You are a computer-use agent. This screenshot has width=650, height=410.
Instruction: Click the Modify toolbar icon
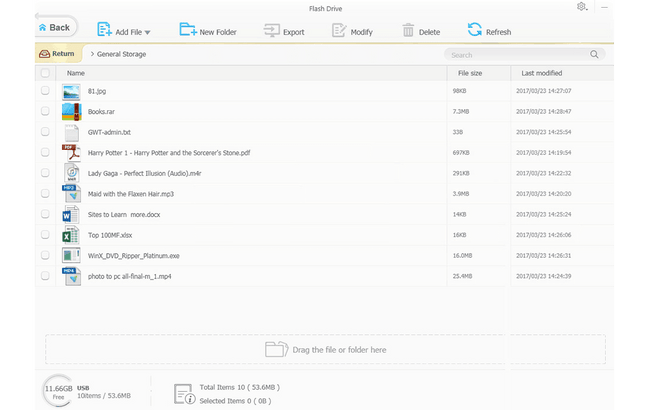point(339,30)
